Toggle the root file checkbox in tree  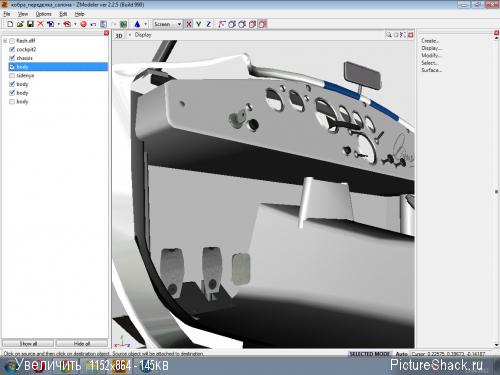click(x=12, y=41)
